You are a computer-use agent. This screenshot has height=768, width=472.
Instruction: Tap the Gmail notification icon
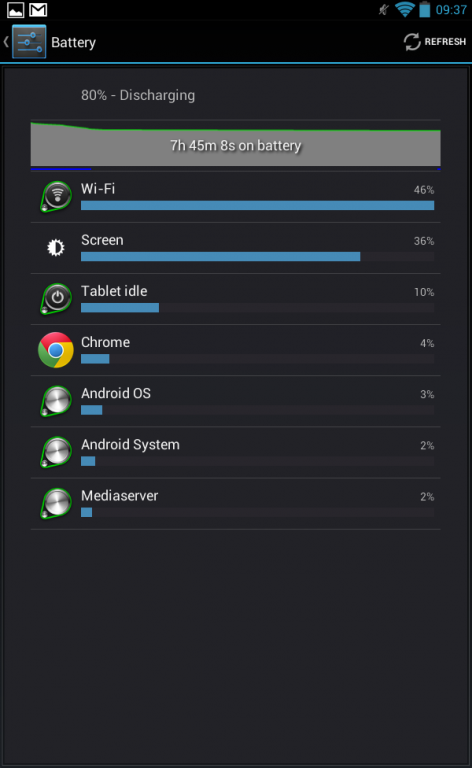tap(38, 10)
